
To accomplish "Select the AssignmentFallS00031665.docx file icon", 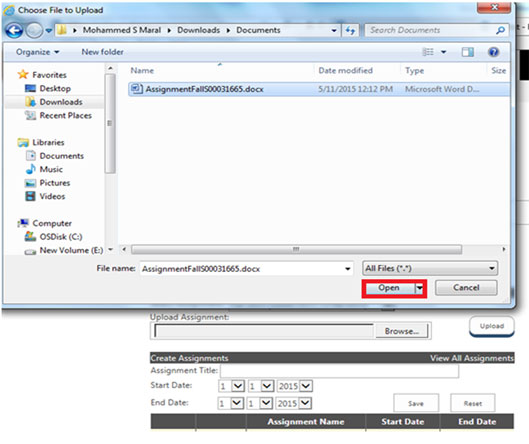I will 137,89.
